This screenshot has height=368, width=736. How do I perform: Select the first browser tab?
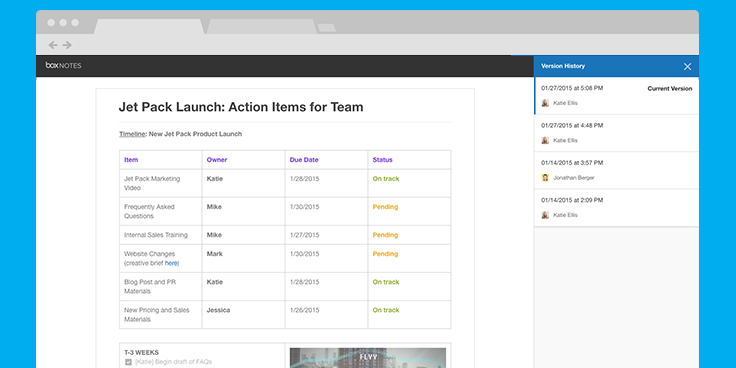[x=149, y=26]
